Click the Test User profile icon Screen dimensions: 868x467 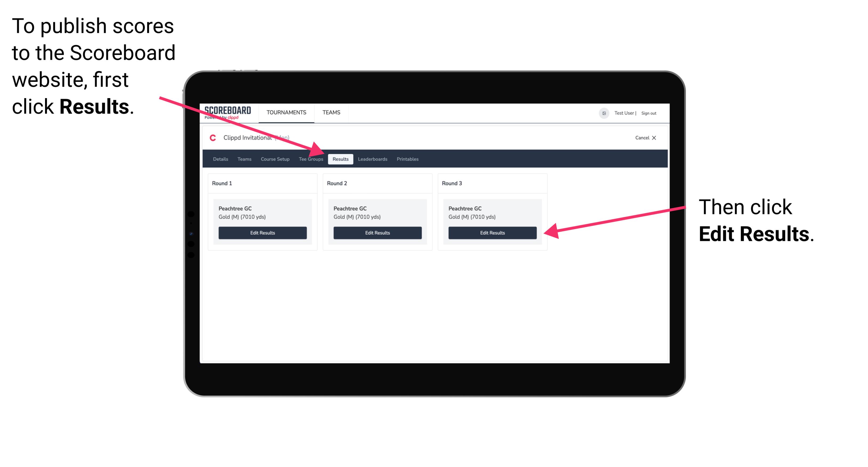pos(605,113)
